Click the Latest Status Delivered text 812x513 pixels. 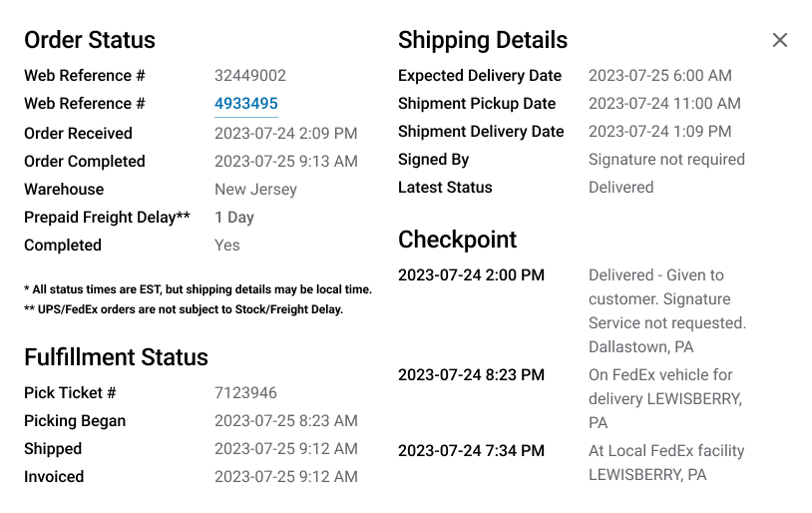pos(620,187)
